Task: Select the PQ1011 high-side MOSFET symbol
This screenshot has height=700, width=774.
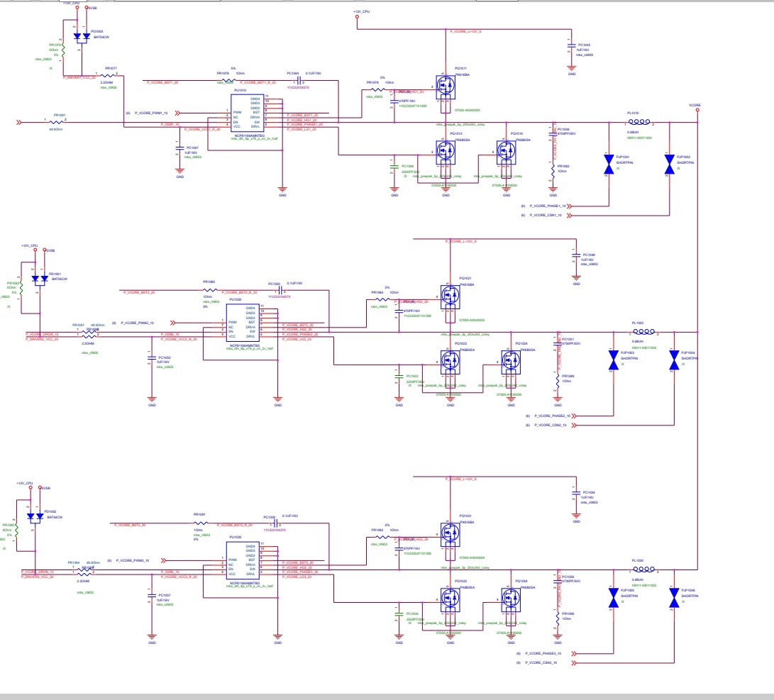Action: coord(446,87)
